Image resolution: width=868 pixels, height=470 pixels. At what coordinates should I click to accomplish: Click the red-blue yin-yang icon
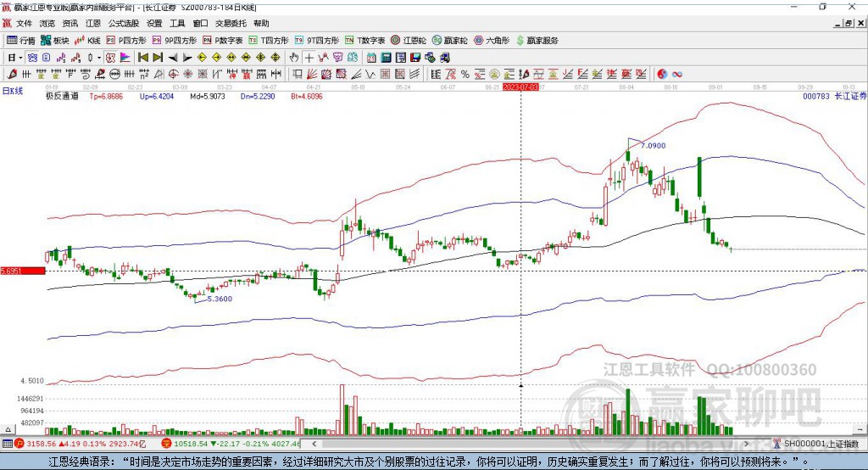click(662, 75)
